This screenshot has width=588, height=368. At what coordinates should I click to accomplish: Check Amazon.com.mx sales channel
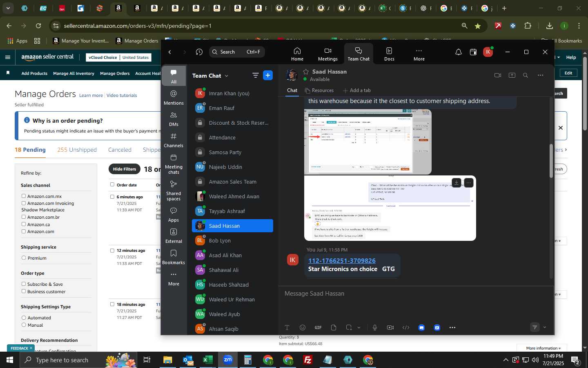pyautogui.click(x=24, y=196)
